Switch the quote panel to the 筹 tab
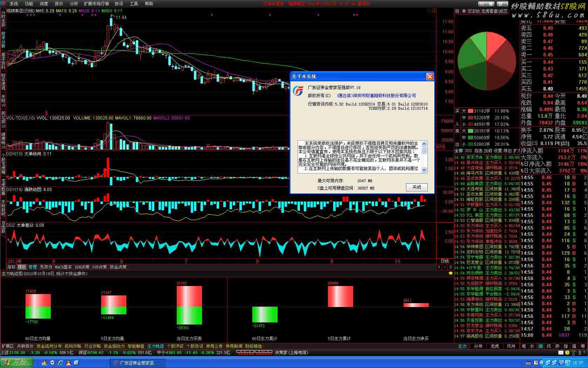The height and width of the screenshot is (368, 588). coord(583,346)
